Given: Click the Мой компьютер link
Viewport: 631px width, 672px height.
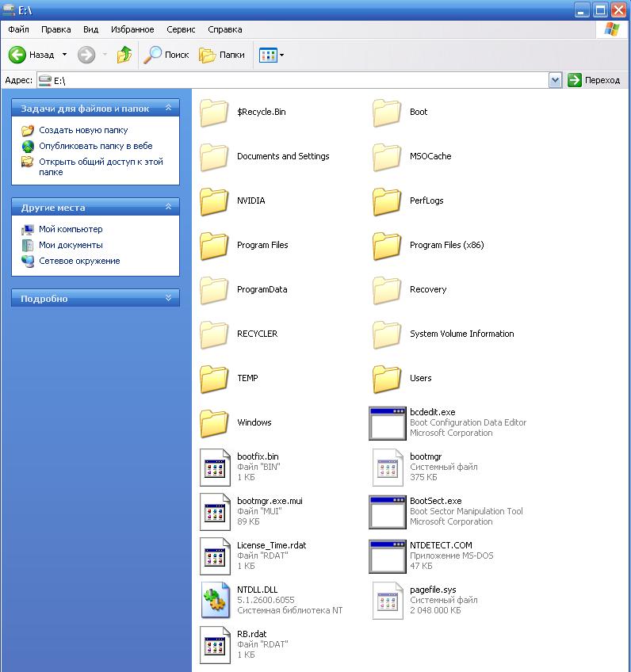Looking at the screenshot, I should [71, 229].
